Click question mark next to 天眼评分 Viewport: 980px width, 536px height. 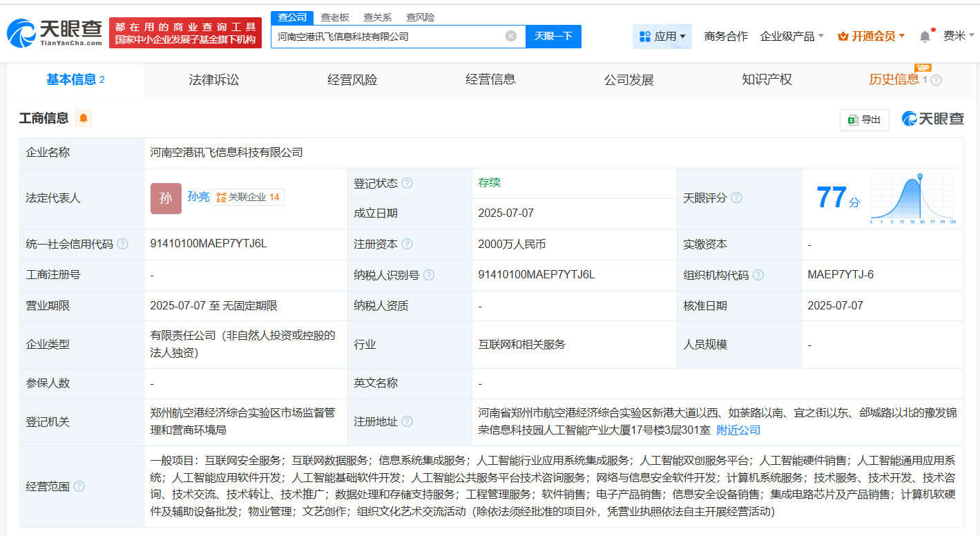tap(737, 198)
